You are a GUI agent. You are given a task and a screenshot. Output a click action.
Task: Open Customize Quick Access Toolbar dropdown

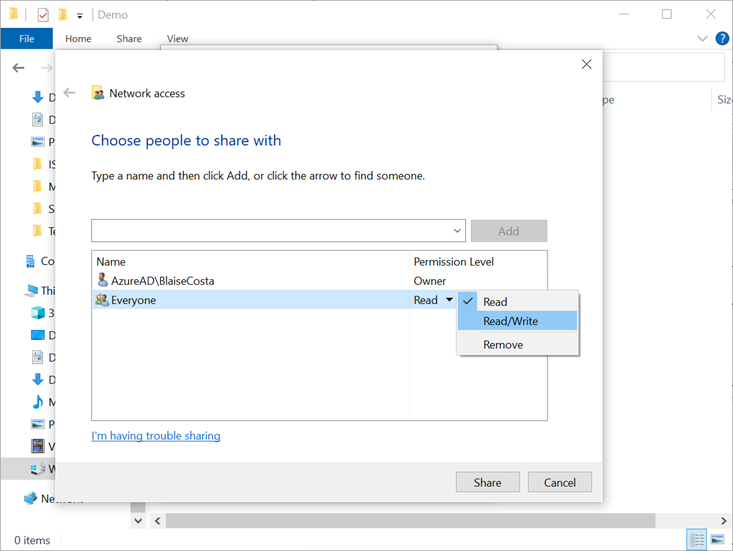point(79,16)
